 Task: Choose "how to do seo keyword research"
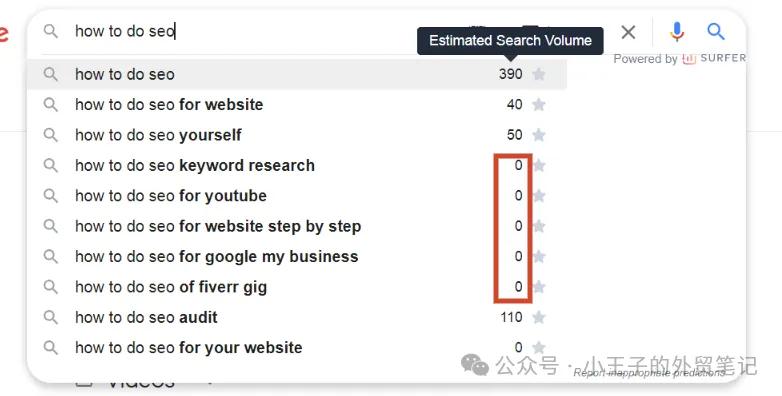(296, 166)
